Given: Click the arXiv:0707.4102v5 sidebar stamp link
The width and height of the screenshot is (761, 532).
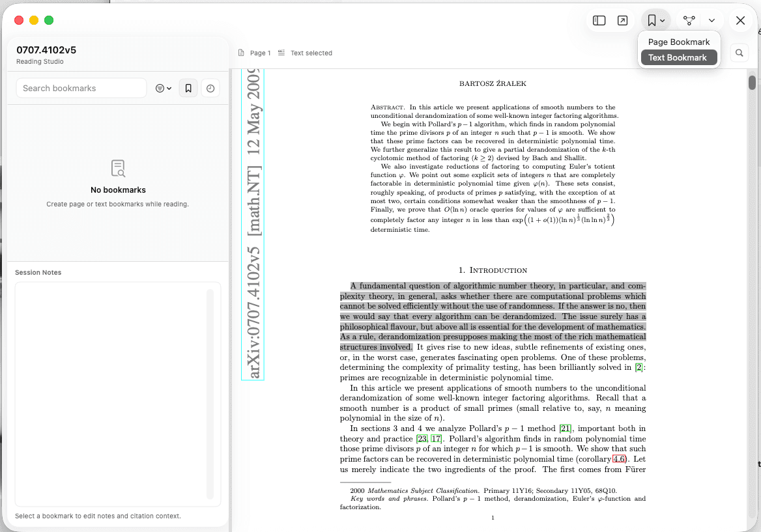Looking at the screenshot, I should tap(253, 224).
